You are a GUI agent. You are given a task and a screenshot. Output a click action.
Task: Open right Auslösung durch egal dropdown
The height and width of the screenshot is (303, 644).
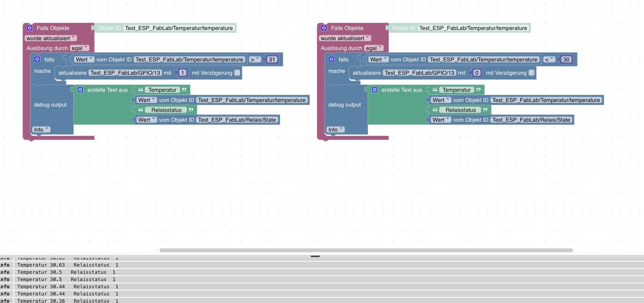click(x=374, y=48)
